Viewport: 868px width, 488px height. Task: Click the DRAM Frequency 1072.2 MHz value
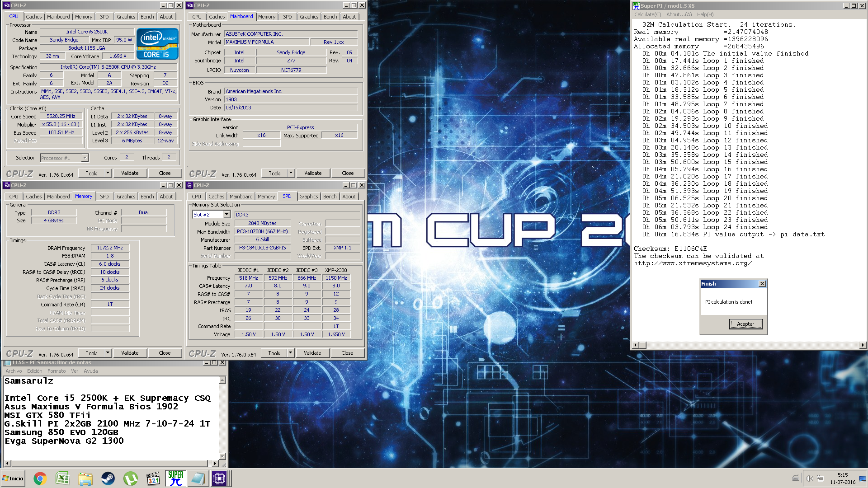click(110, 248)
